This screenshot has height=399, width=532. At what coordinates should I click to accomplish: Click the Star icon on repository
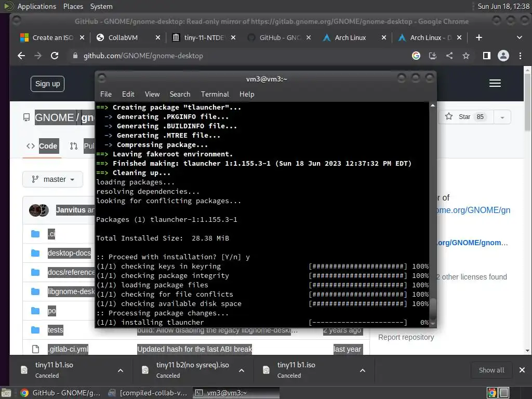point(448,116)
